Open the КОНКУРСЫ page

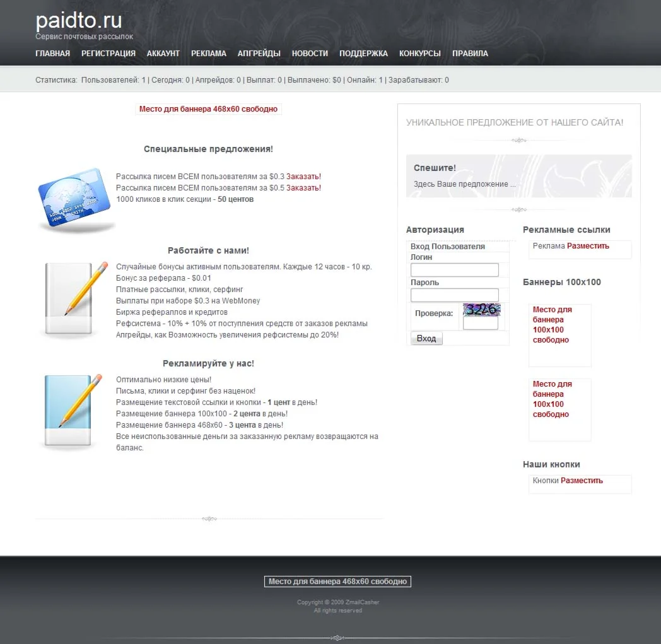[419, 54]
